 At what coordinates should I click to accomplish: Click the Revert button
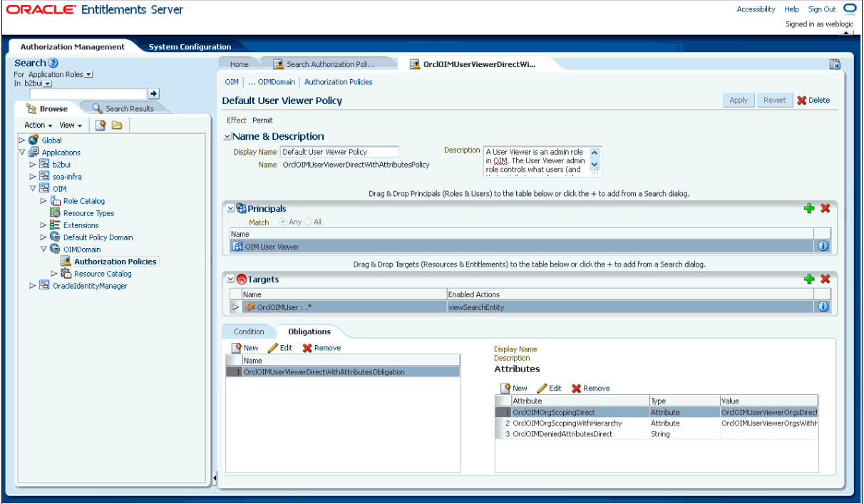point(775,101)
